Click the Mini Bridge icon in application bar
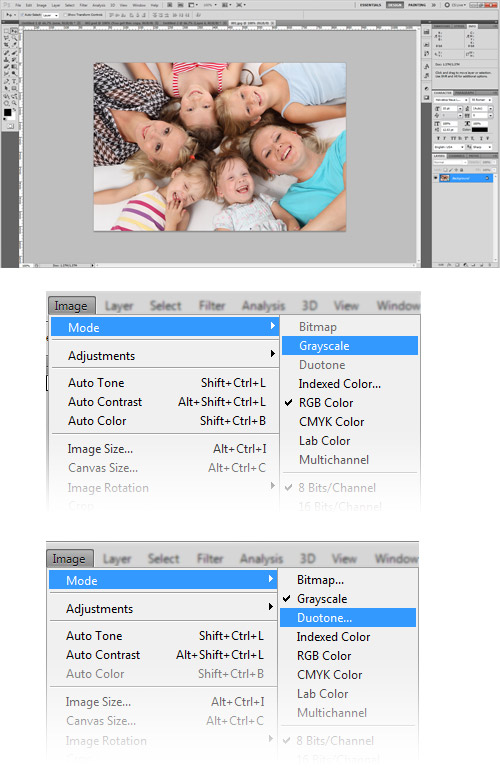The image size is (500, 782). click(180, 5)
